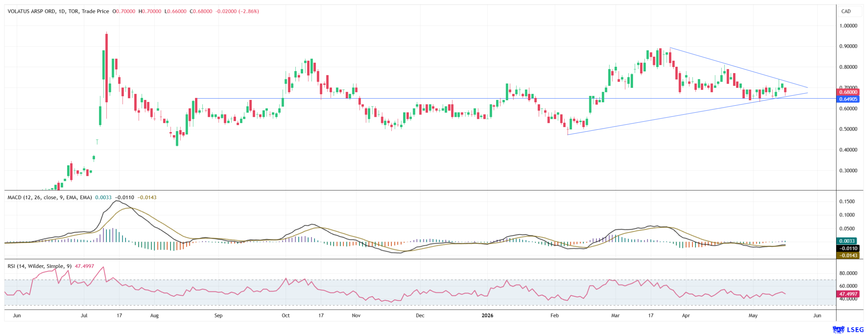The width and height of the screenshot is (868, 334).
Task: Click the red 0.68000 last-price tag
Action: [848, 92]
